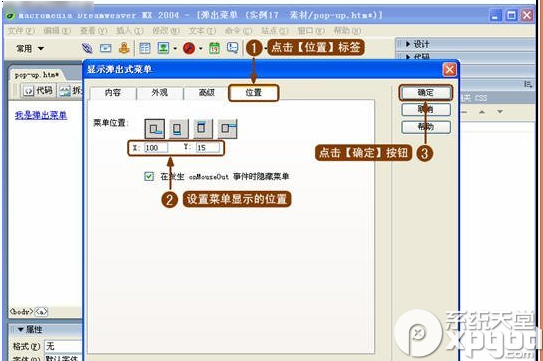Image resolution: width=543 pixels, height=361 pixels.
Task: Open the 文件 menu
Action: click(21, 31)
